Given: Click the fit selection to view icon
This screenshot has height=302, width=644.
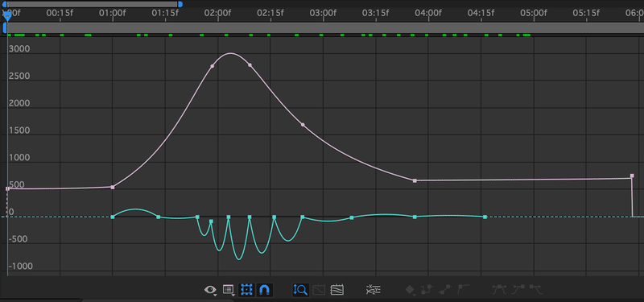Looking at the screenshot, I should pos(319,290).
